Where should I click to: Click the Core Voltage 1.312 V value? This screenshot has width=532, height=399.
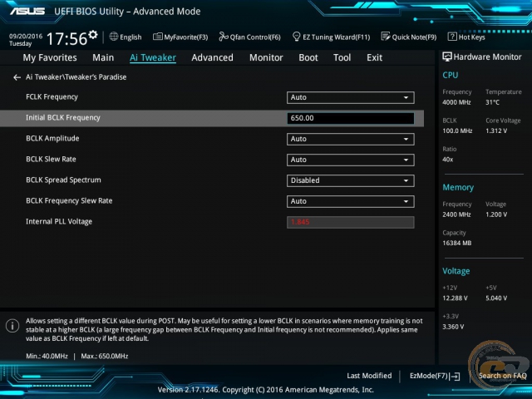(496, 131)
